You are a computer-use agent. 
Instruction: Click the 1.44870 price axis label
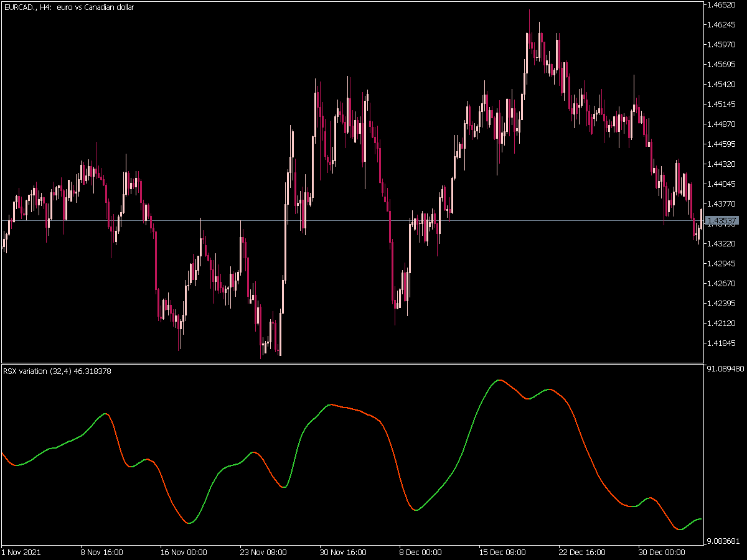click(x=723, y=124)
